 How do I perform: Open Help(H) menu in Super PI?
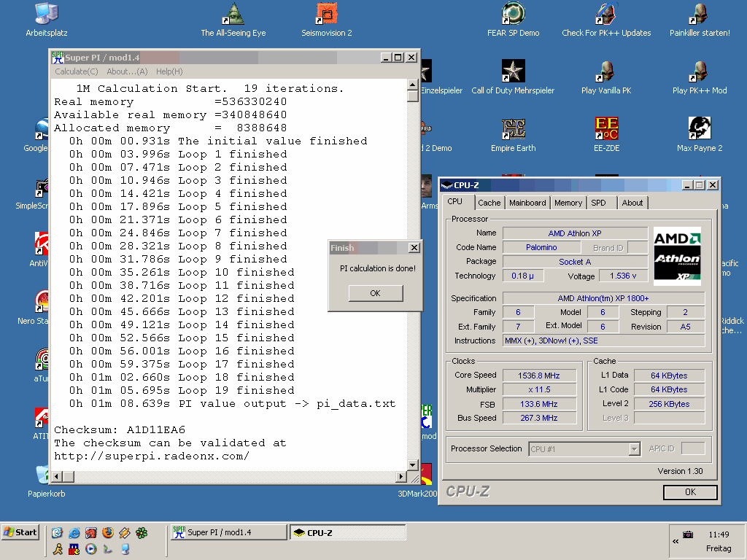169,71
